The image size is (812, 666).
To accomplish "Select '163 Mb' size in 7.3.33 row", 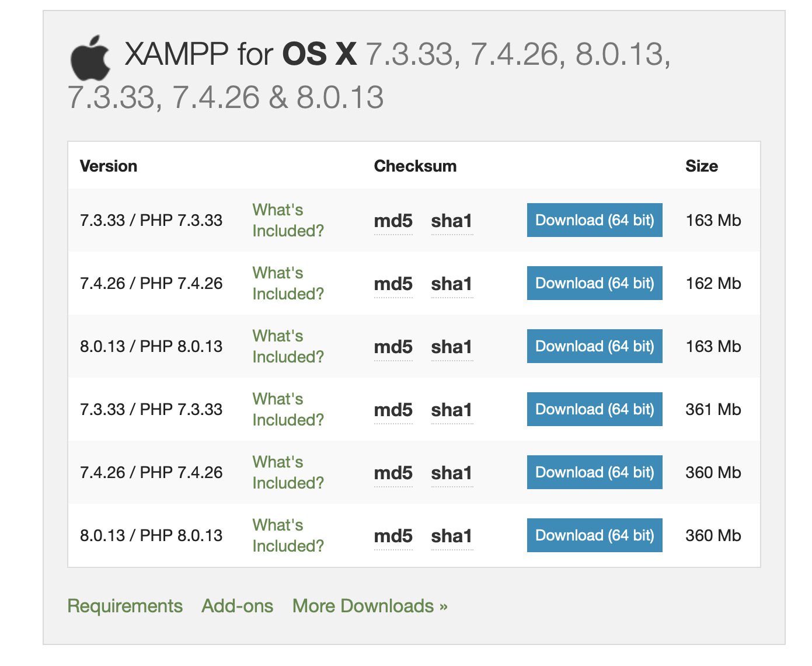I will [x=713, y=220].
